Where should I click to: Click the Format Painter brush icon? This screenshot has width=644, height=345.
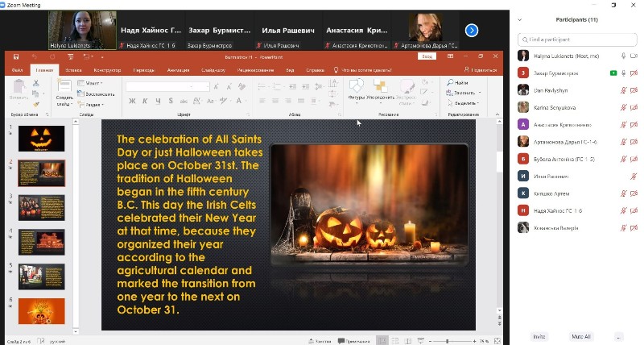click(x=35, y=105)
